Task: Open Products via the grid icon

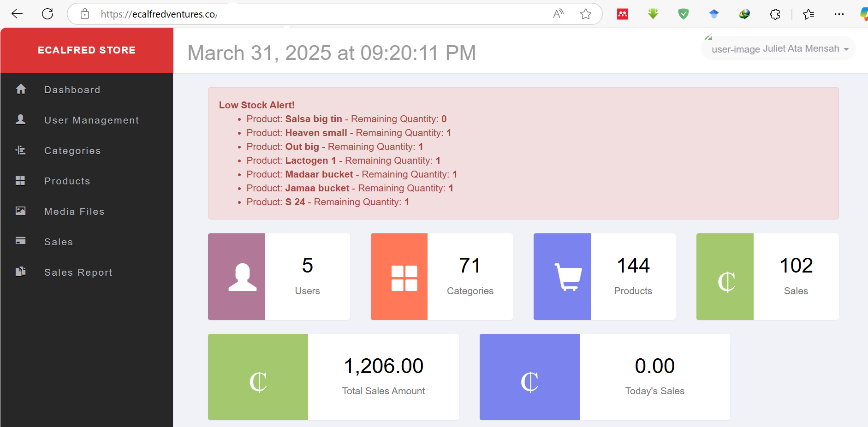Action: 21,180
